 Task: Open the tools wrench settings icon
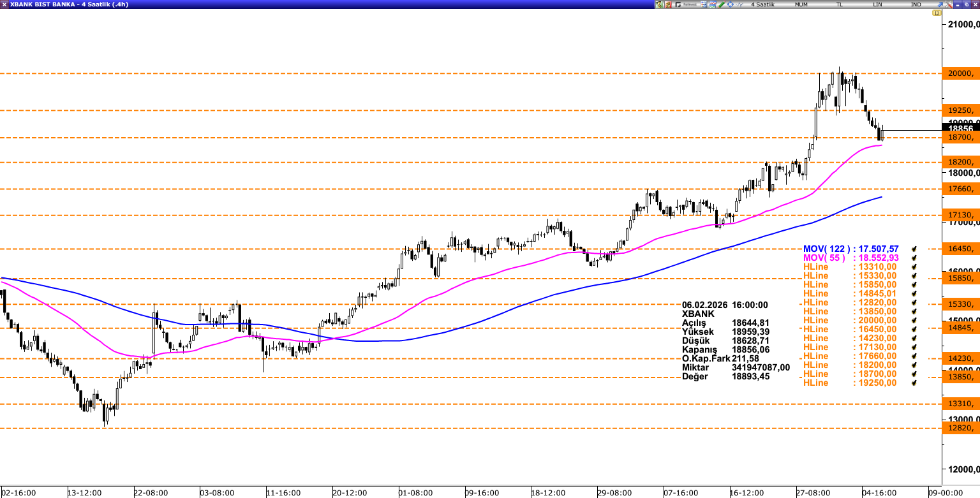[x=948, y=4]
